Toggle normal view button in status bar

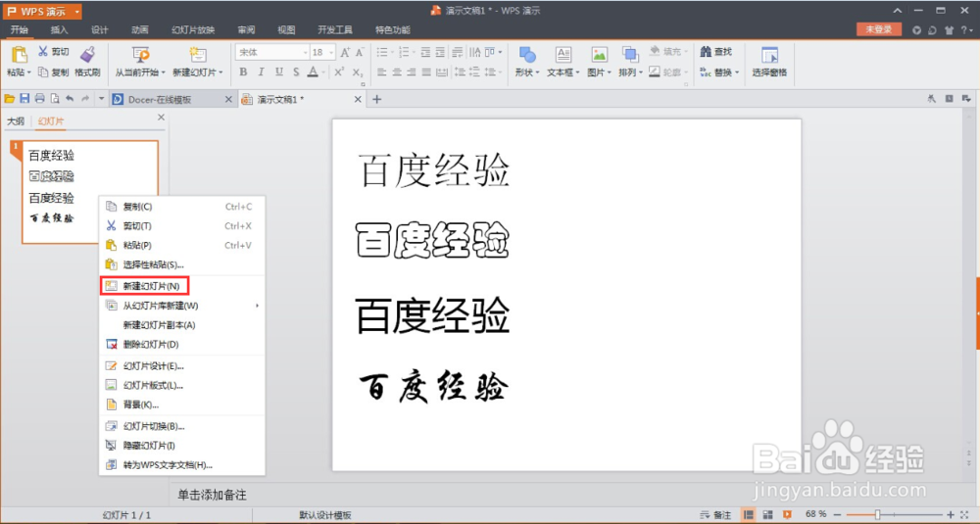click(x=748, y=514)
